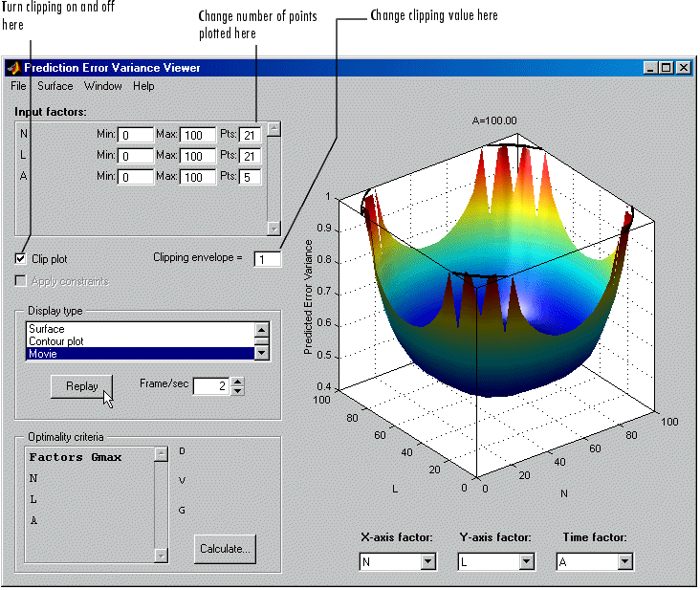This screenshot has width=700, height=590.
Task: Click the Frame/sec value field
Action: (x=210, y=386)
